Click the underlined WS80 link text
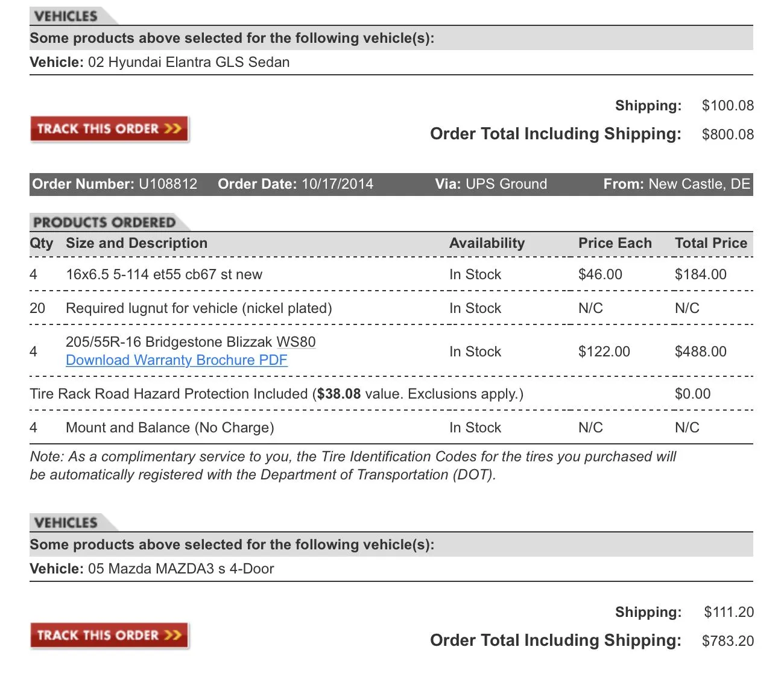The height and width of the screenshot is (676, 784). (296, 342)
